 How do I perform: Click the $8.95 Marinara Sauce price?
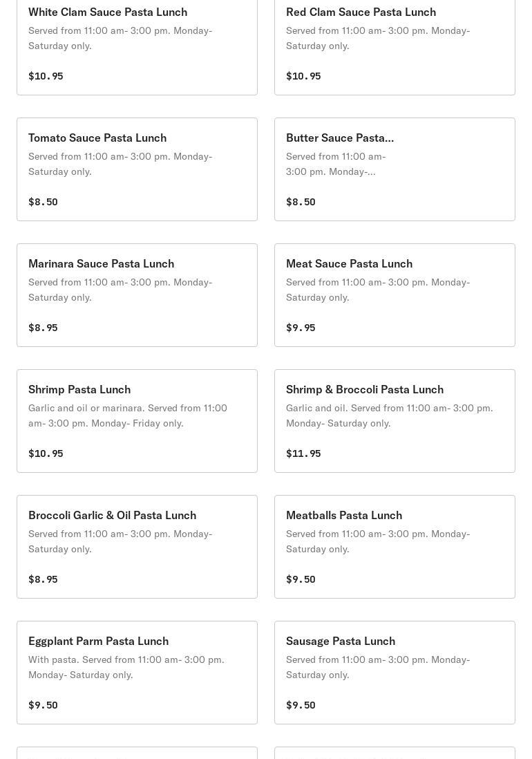pyautogui.click(x=43, y=328)
